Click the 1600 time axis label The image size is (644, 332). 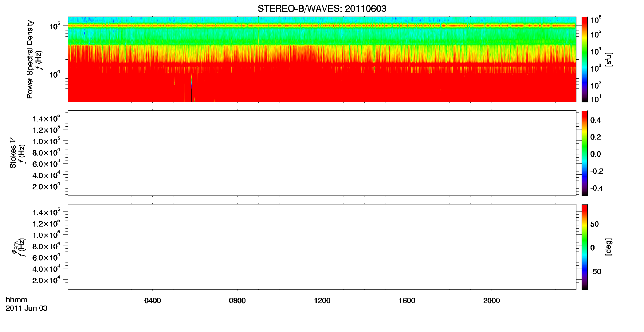(407, 301)
